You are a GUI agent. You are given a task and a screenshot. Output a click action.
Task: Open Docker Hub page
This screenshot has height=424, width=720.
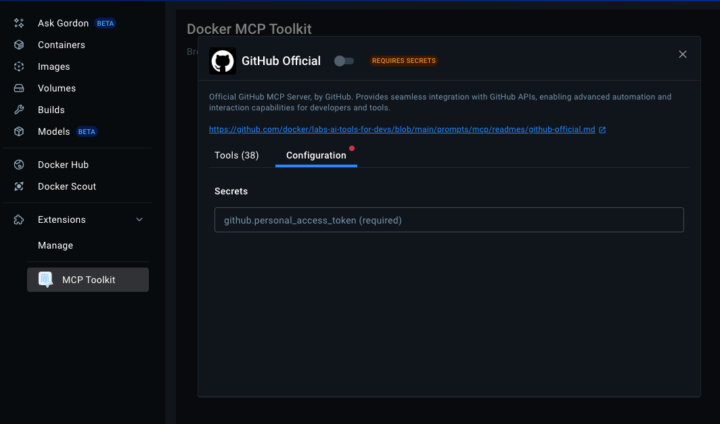63,164
